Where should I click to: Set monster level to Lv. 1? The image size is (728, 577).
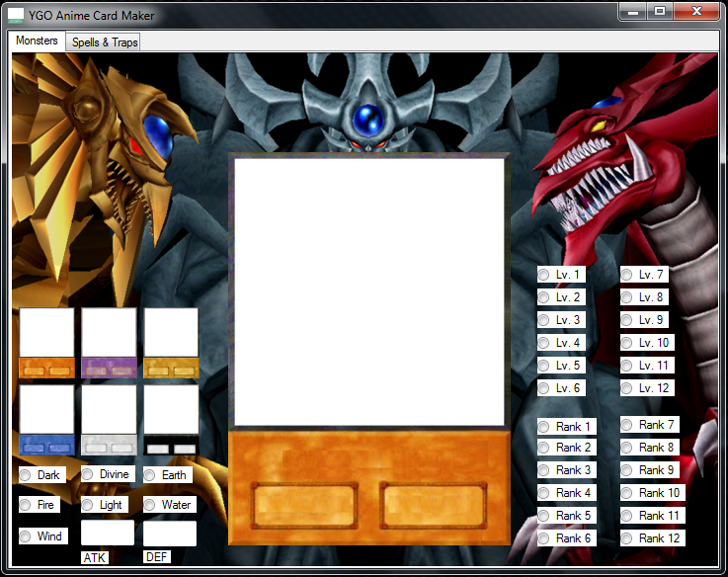561,275
